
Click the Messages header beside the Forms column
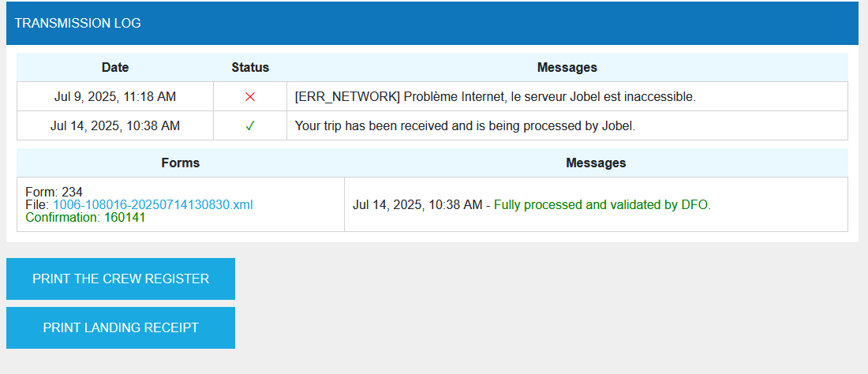(596, 163)
